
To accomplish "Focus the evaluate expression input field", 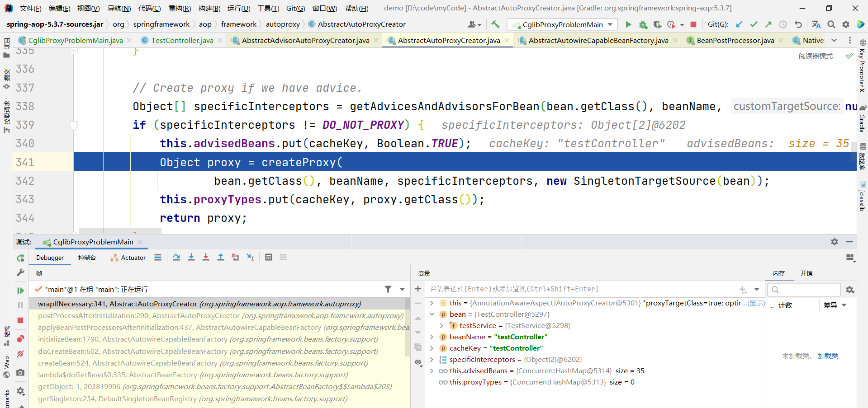I will click(x=582, y=289).
